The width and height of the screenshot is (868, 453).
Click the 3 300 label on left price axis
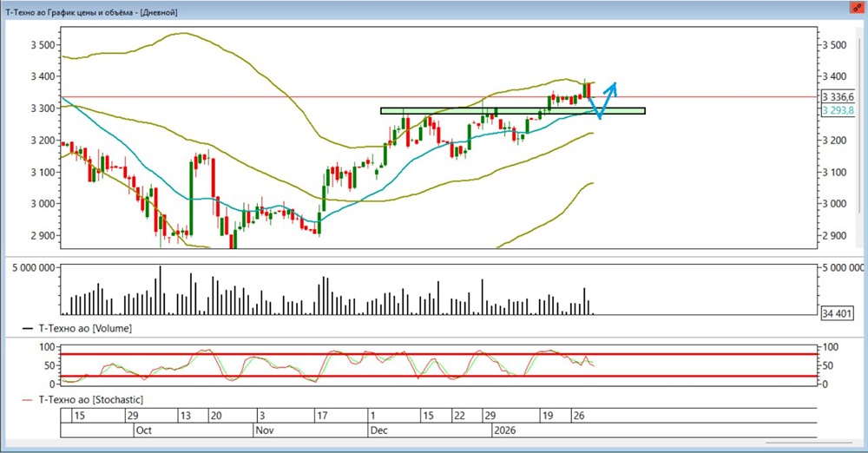click(43, 108)
